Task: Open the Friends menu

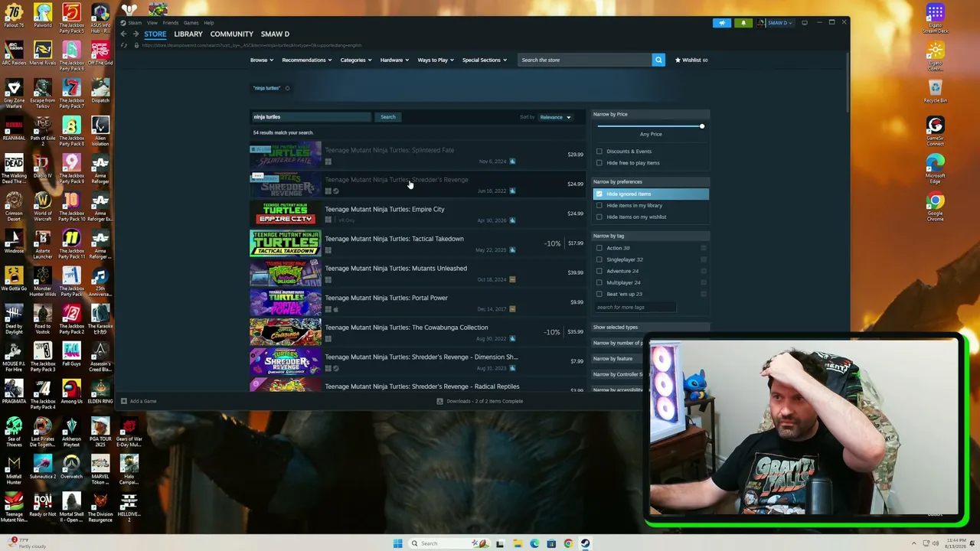Action: [x=171, y=23]
